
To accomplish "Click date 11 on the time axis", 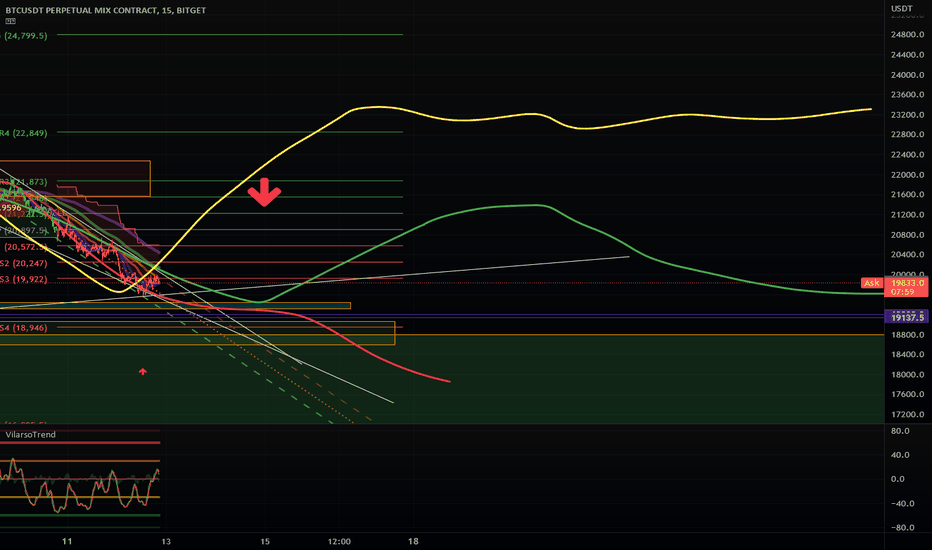I will pos(67,541).
